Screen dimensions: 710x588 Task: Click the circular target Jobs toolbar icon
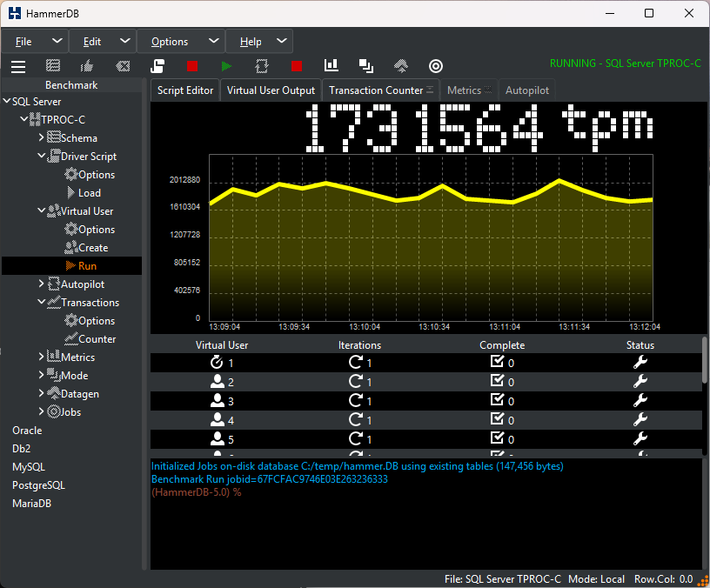(436, 66)
